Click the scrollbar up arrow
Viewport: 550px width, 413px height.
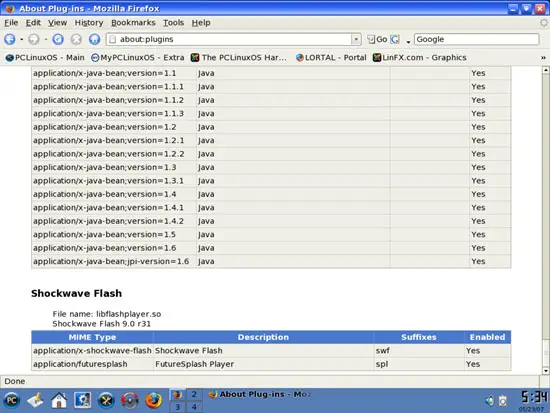point(545,70)
